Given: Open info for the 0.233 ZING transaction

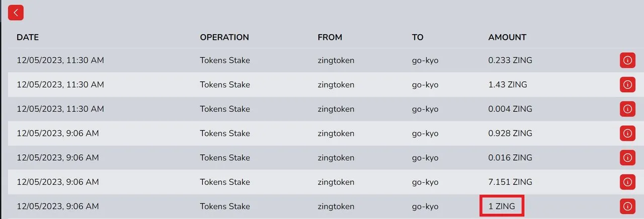Looking at the screenshot, I should point(627,60).
